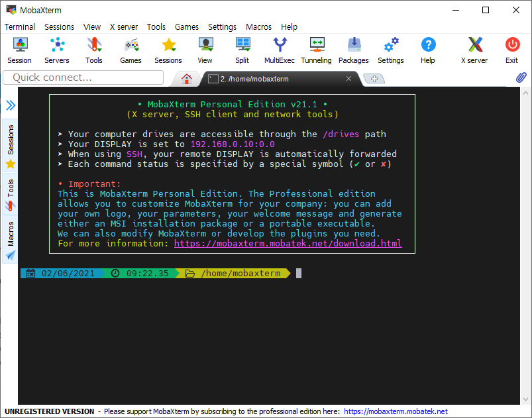Open the mobaxterm.mobatek.net link in status bar
This screenshot has width=532, height=418.
coord(396,411)
